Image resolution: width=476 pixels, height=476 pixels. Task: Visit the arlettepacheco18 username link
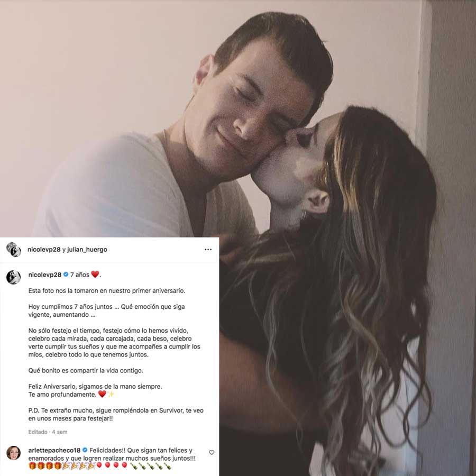54,450
